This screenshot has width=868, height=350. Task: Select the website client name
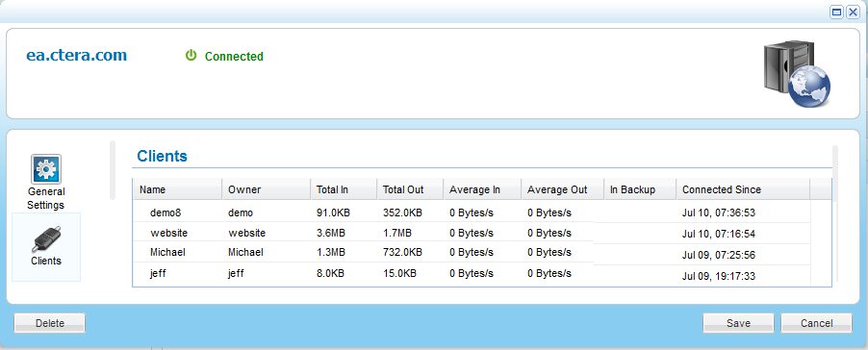(x=168, y=233)
